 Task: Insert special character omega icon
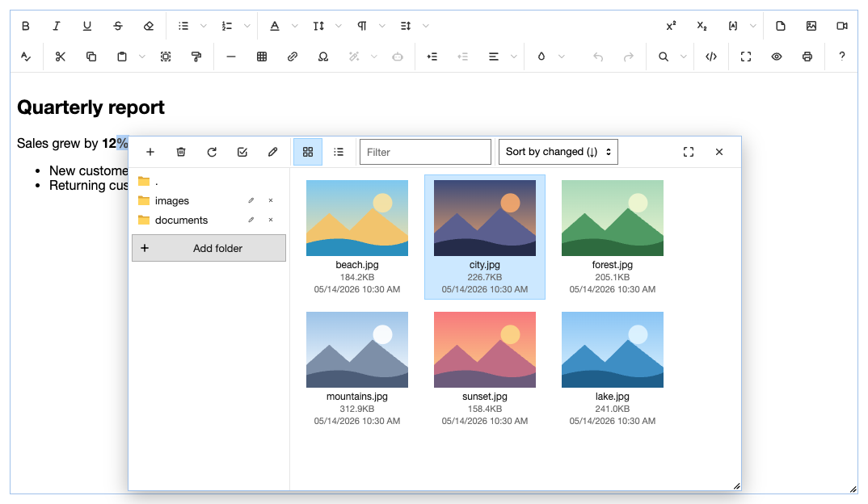click(x=323, y=57)
